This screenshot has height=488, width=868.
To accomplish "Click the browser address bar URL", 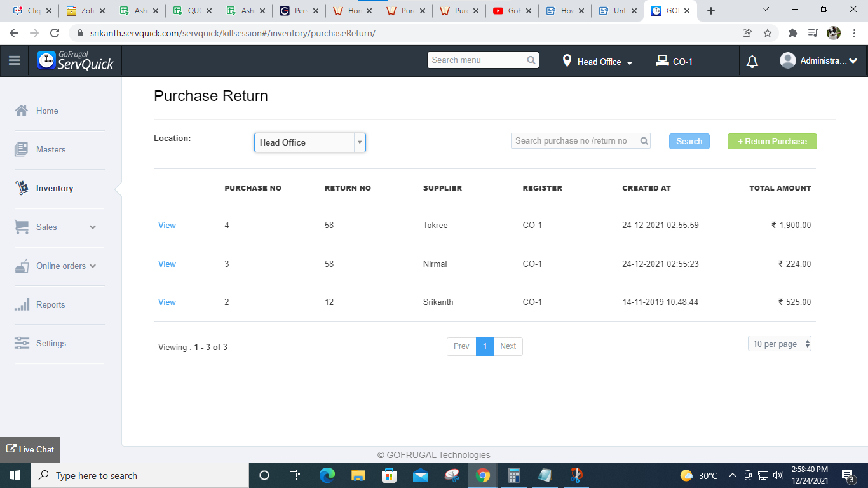I will tap(233, 33).
